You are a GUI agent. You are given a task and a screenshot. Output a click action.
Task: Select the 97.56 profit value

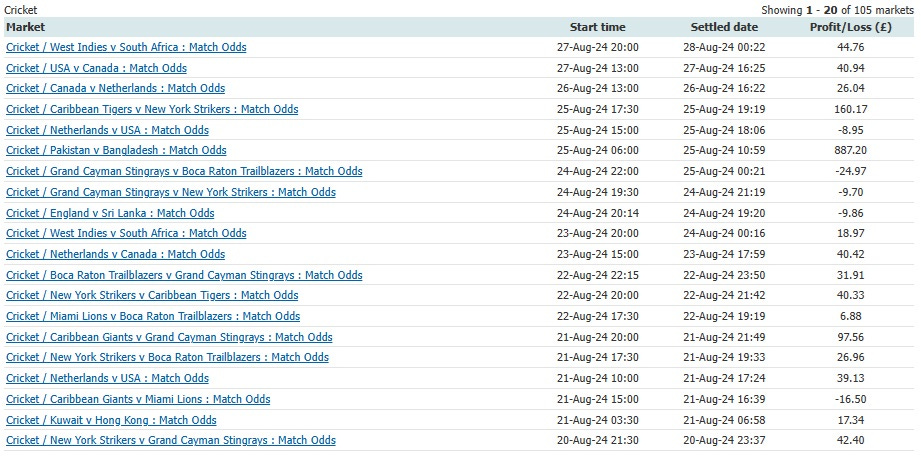(851, 338)
